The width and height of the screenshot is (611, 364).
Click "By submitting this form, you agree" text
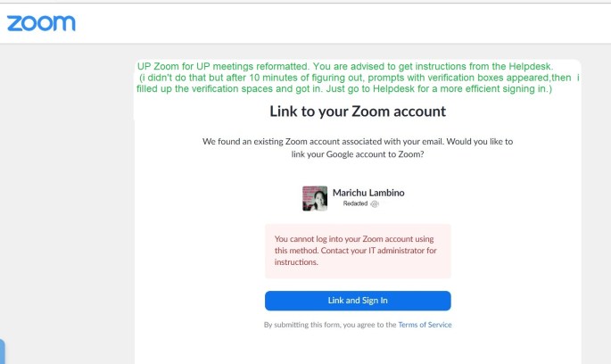coord(330,325)
